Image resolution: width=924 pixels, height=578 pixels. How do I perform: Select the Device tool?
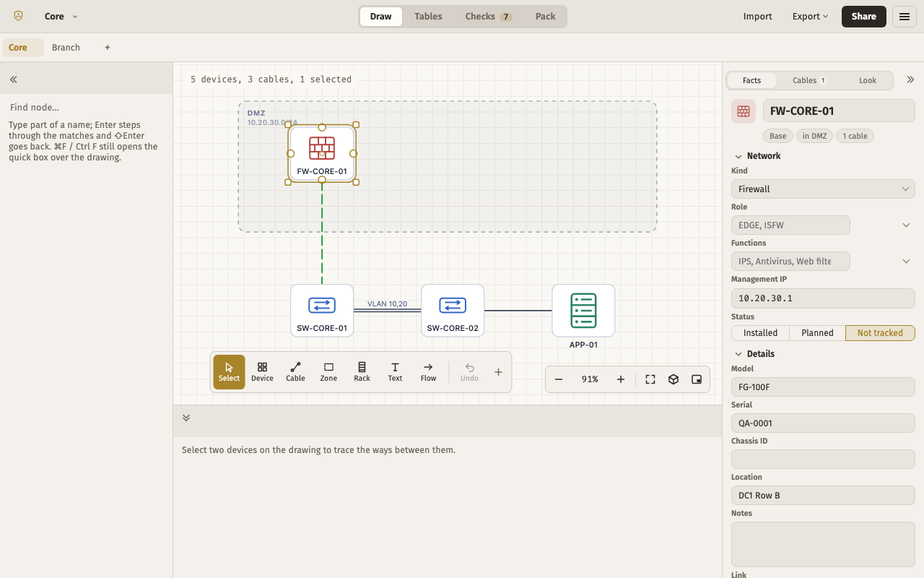[x=262, y=372]
